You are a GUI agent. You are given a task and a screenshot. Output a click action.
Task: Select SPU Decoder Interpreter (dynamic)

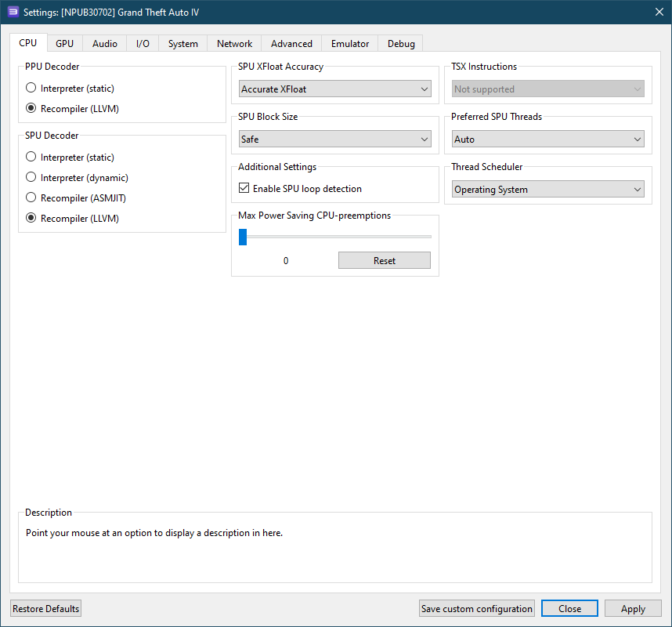31,178
